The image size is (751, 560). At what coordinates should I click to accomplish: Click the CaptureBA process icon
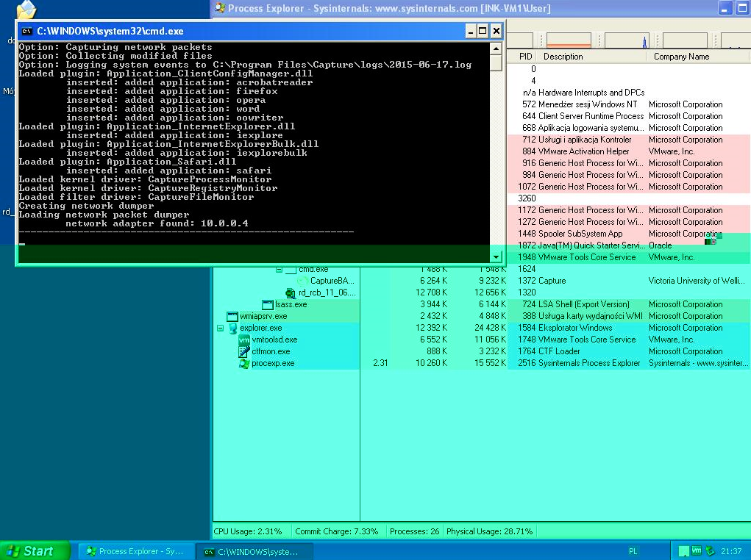(x=303, y=281)
